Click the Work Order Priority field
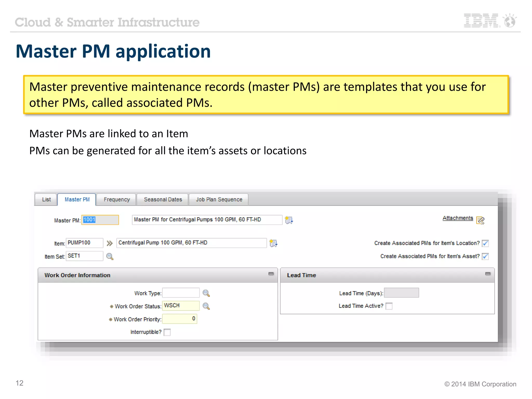532x399 pixels. [180, 319]
